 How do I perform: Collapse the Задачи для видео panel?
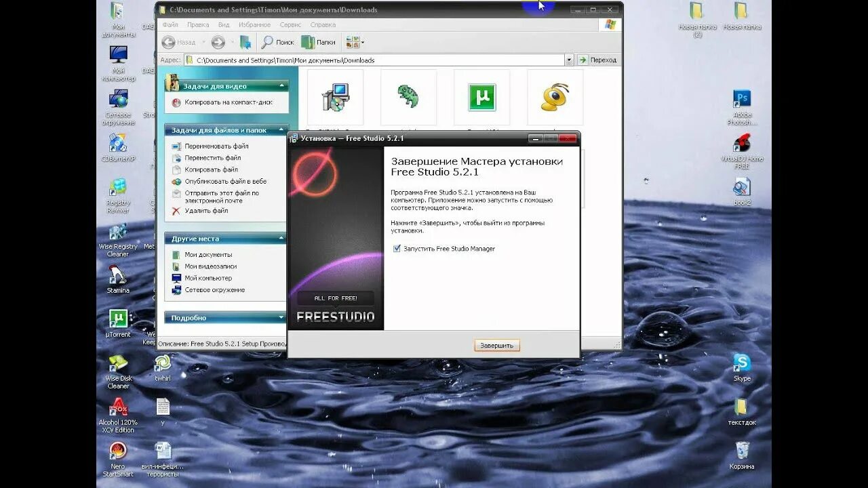pyautogui.click(x=281, y=86)
